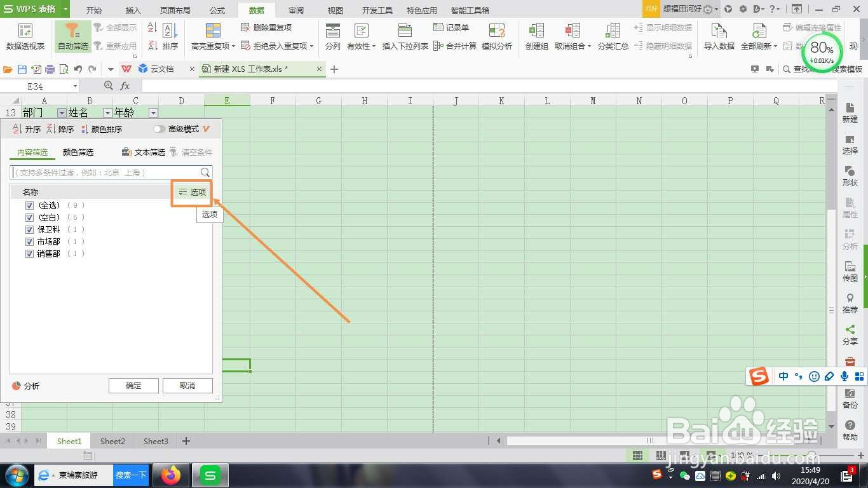
Task: Click the 删除重复项 remove duplicates icon
Action: [246, 28]
